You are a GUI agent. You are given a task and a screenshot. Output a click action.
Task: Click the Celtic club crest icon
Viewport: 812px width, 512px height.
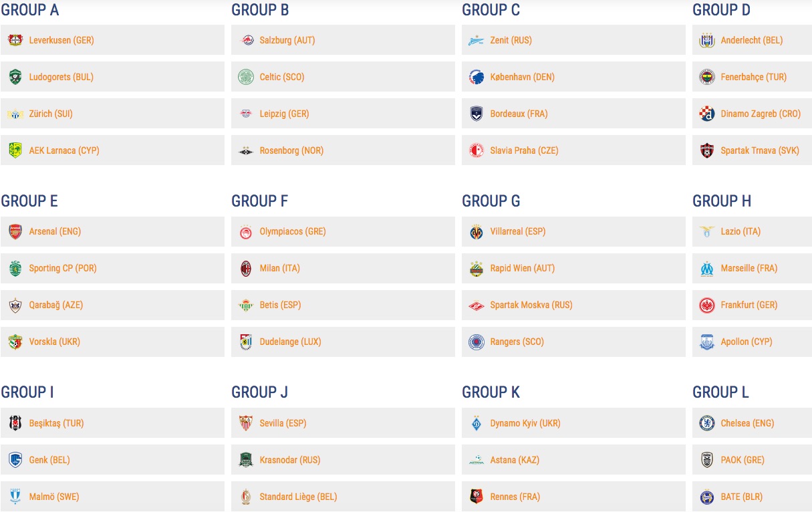[246, 77]
